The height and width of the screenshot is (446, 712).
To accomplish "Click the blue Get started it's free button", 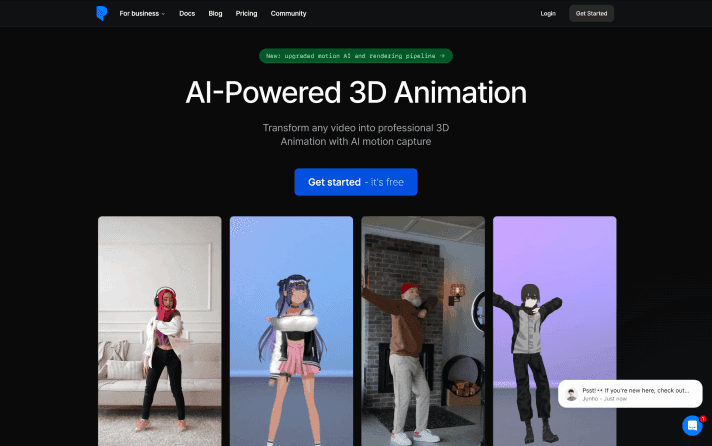I will click(356, 182).
